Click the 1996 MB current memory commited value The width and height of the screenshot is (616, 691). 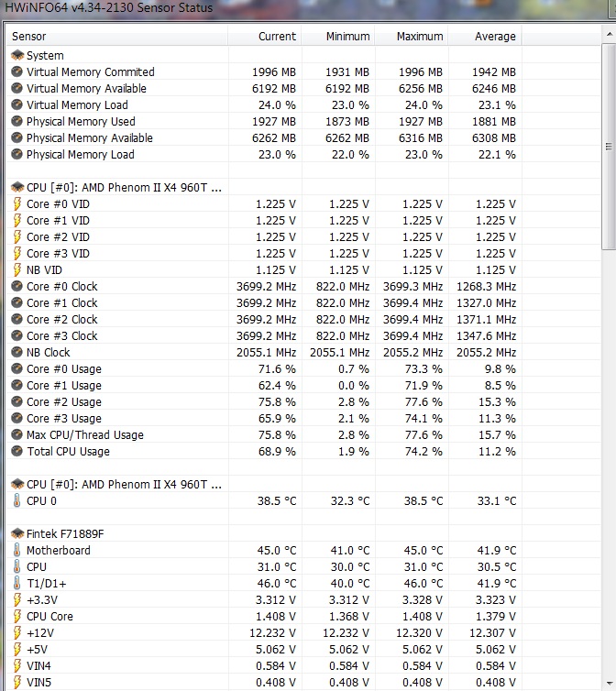tap(274, 71)
